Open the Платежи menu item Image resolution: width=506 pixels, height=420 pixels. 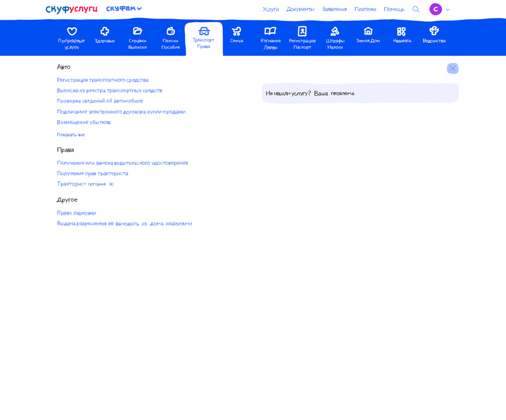(365, 9)
